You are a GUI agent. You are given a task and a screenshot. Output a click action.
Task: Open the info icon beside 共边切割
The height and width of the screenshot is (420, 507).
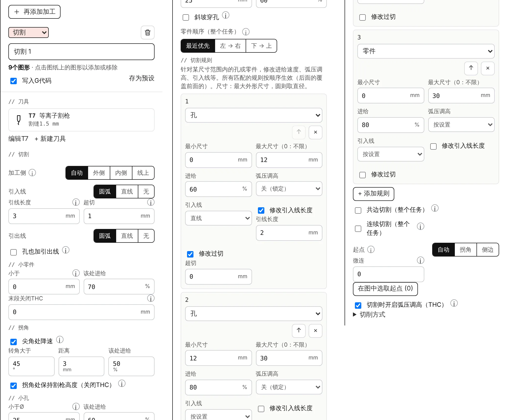(435, 209)
